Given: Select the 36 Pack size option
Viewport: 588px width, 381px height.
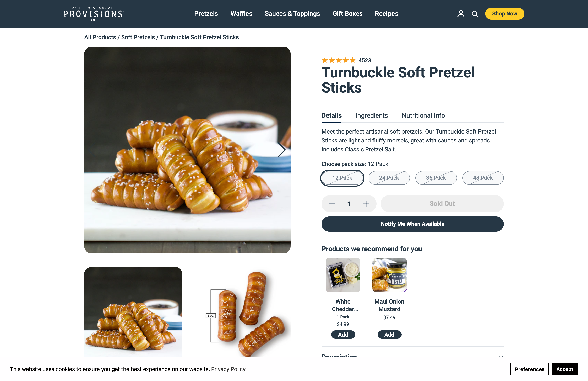Looking at the screenshot, I should point(436,178).
